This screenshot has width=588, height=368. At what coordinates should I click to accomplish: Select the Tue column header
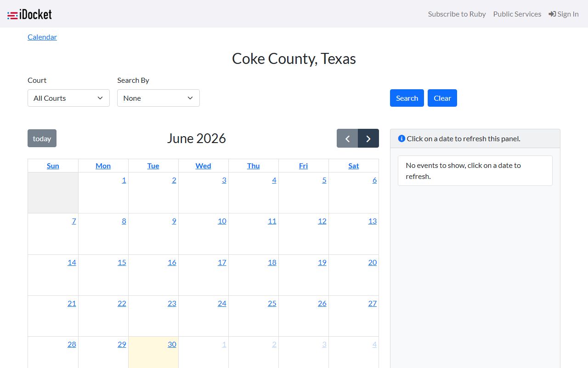pyautogui.click(x=153, y=166)
